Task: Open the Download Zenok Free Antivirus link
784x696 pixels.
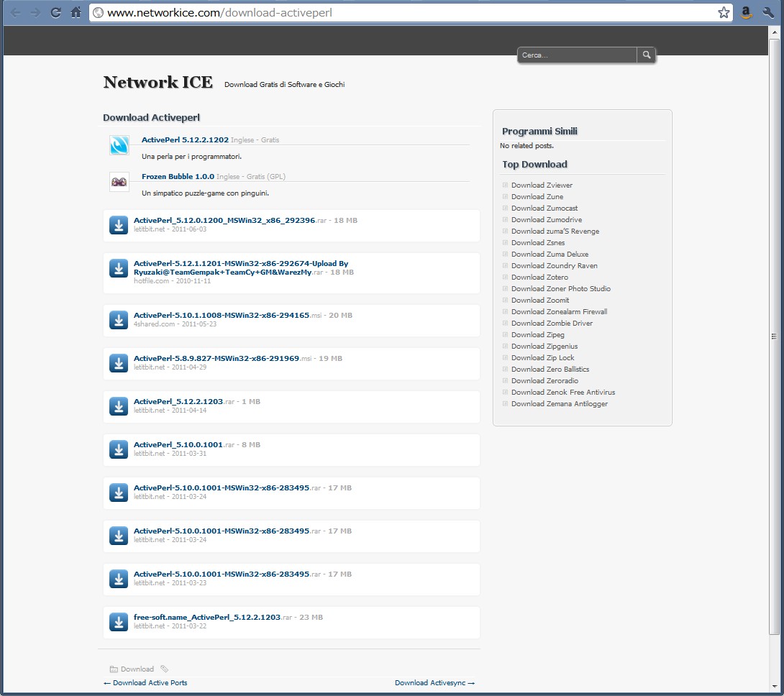Action: [x=563, y=392]
